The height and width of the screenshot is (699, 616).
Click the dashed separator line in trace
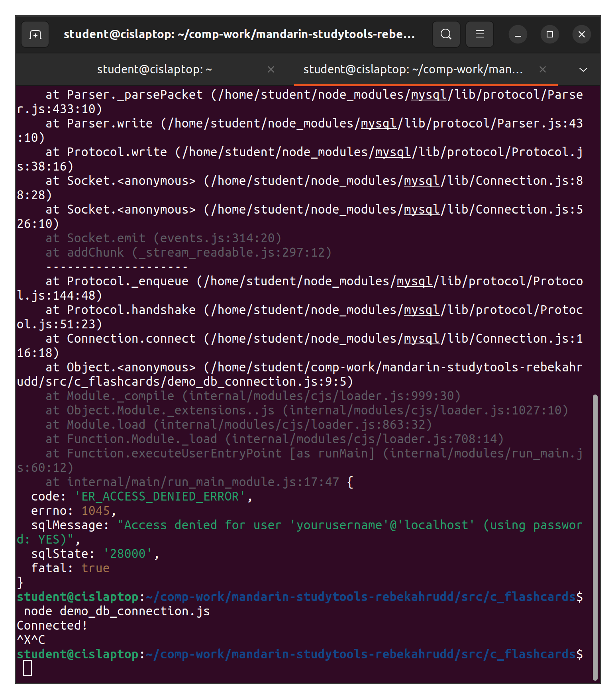pyautogui.click(x=117, y=267)
